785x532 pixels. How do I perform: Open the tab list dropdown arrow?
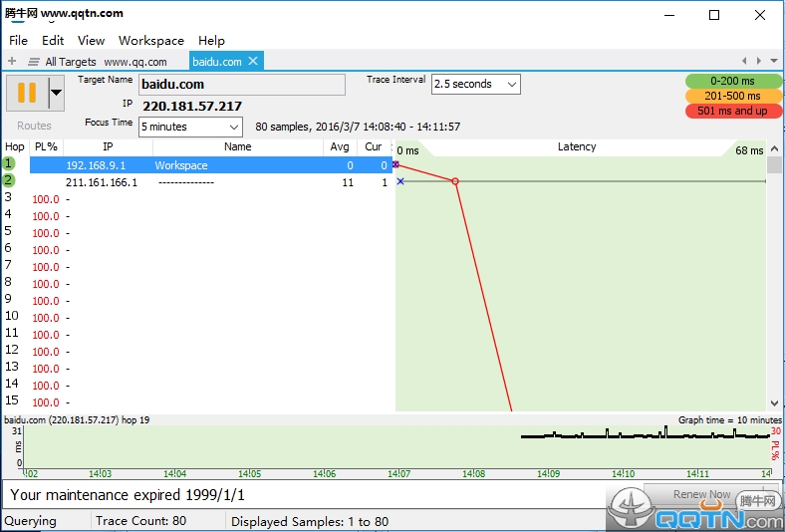click(774, 61)
